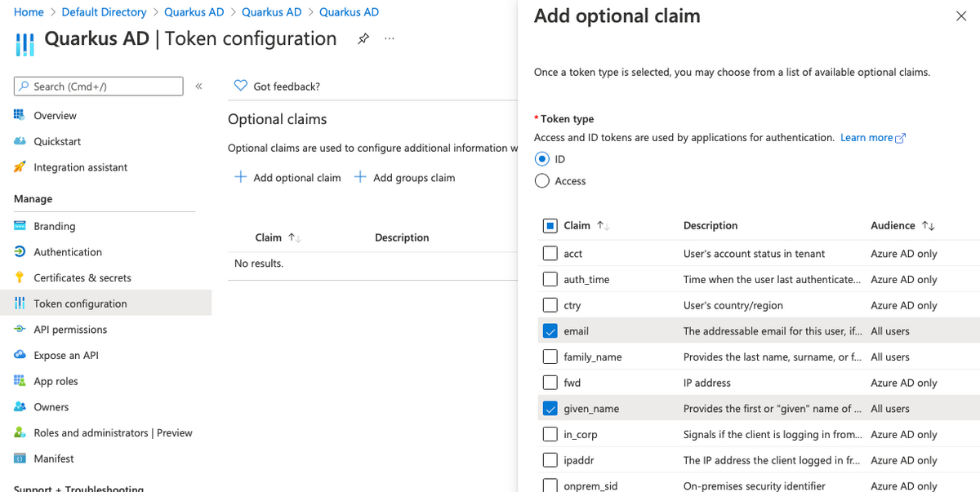Select all claims via header checkbox
This screenshot has height=492, width=980.
pyautogui.click(x=550, y=225)
